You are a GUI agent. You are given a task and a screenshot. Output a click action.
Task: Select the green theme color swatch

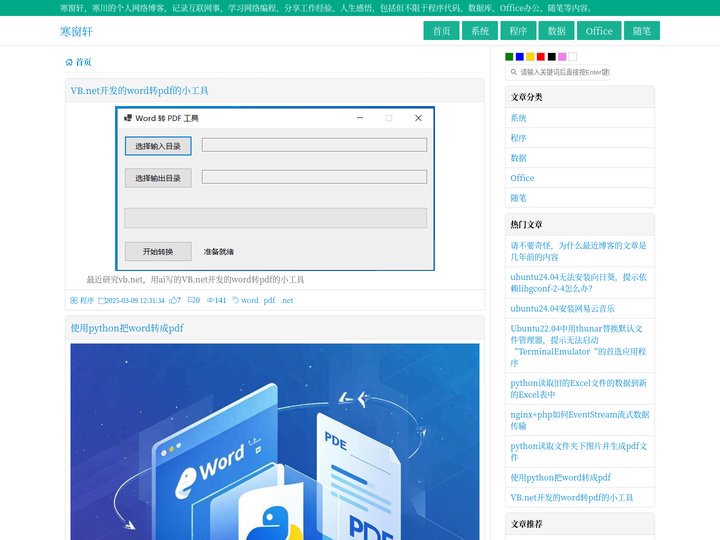point(509,56)
